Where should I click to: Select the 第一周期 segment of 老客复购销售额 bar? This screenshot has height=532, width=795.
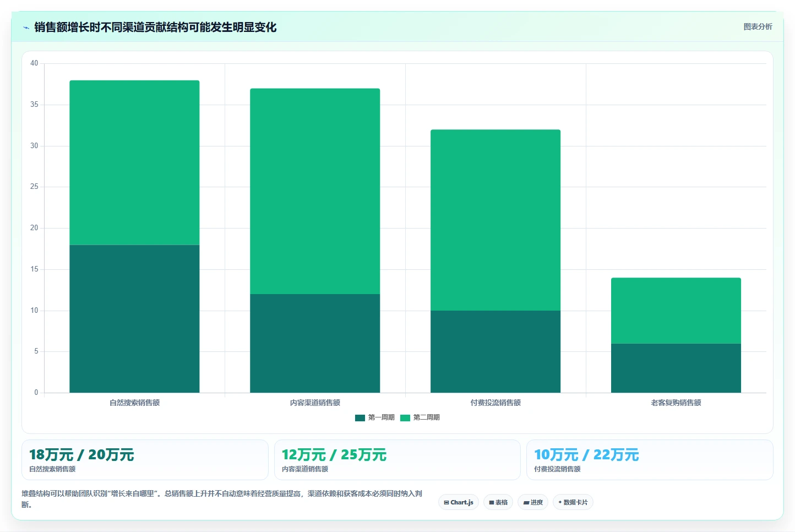pyautogui.click(x=676, y=368)
